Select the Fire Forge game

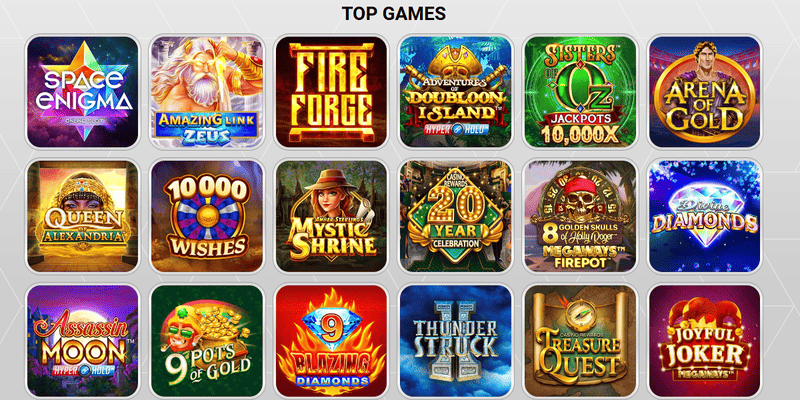(331, 92)
